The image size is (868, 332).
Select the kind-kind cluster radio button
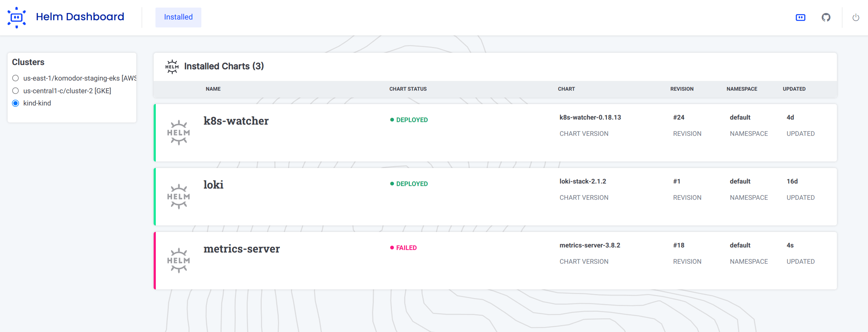click(15, 103)
